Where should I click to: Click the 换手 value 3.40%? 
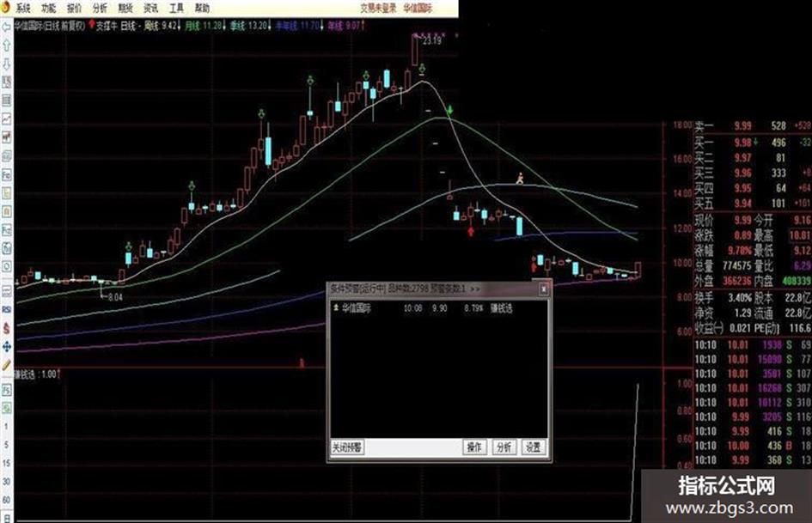coord(740,298)
